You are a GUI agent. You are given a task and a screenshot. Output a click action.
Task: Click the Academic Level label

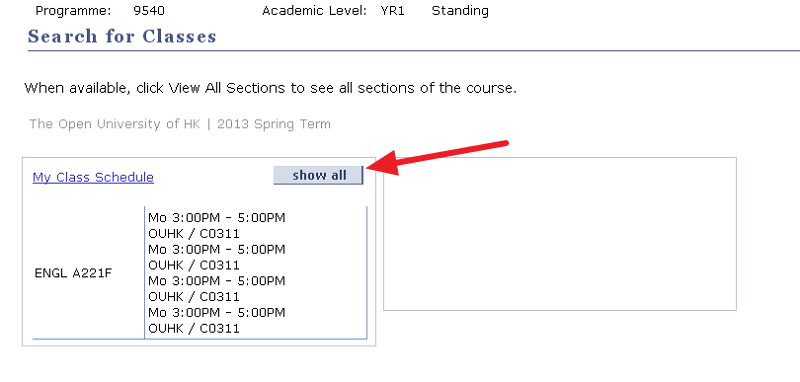pos(314,11)
